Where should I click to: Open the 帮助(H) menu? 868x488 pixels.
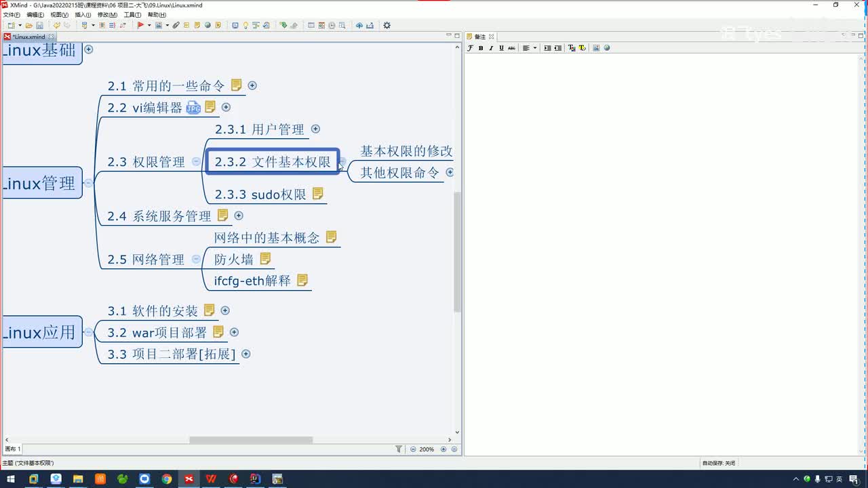coord(157,15)
